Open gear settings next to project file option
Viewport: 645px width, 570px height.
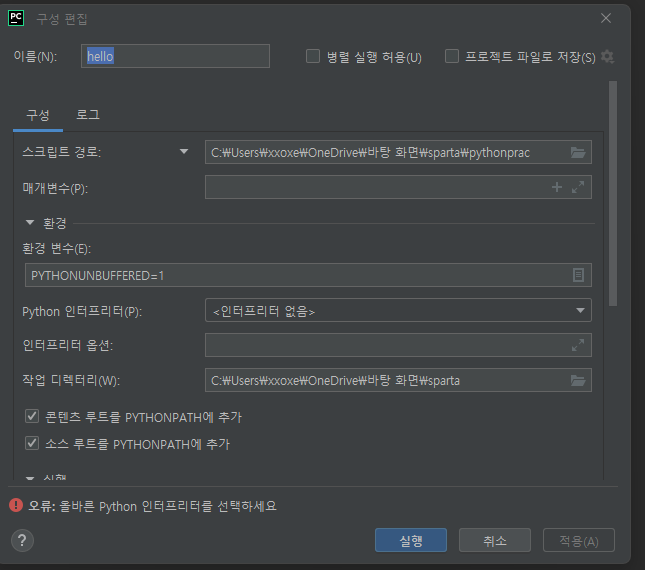[607, 56]
